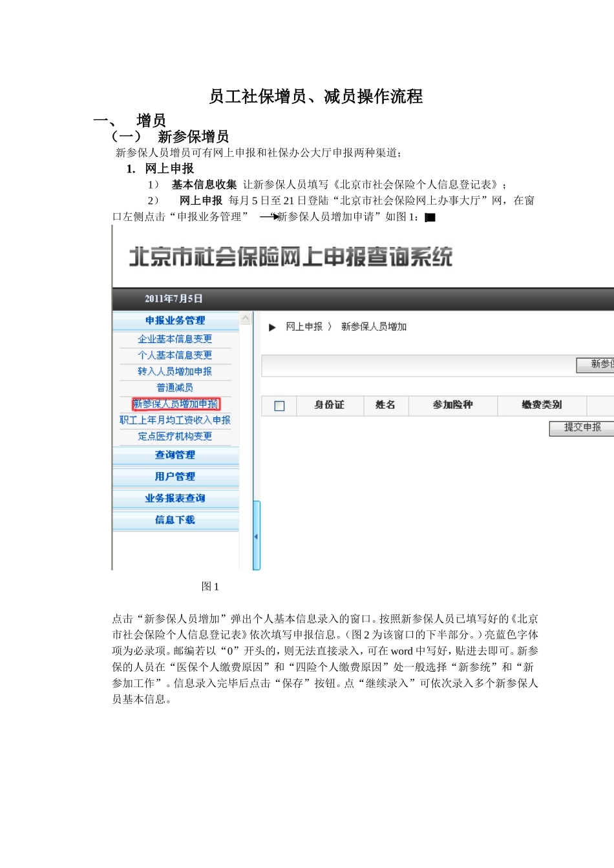Expand 信息下载 menu section
614x868 pixels.
pos(175,520)
